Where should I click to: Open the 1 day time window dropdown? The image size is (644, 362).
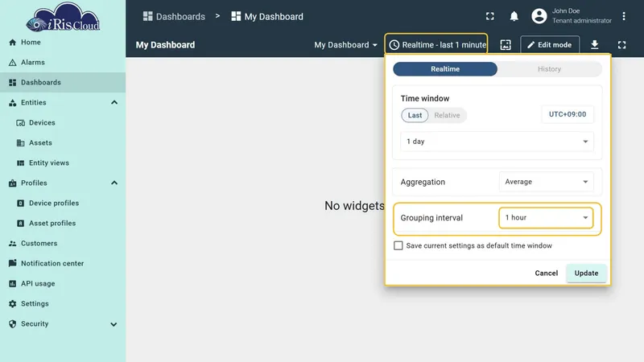coord(497,142)
